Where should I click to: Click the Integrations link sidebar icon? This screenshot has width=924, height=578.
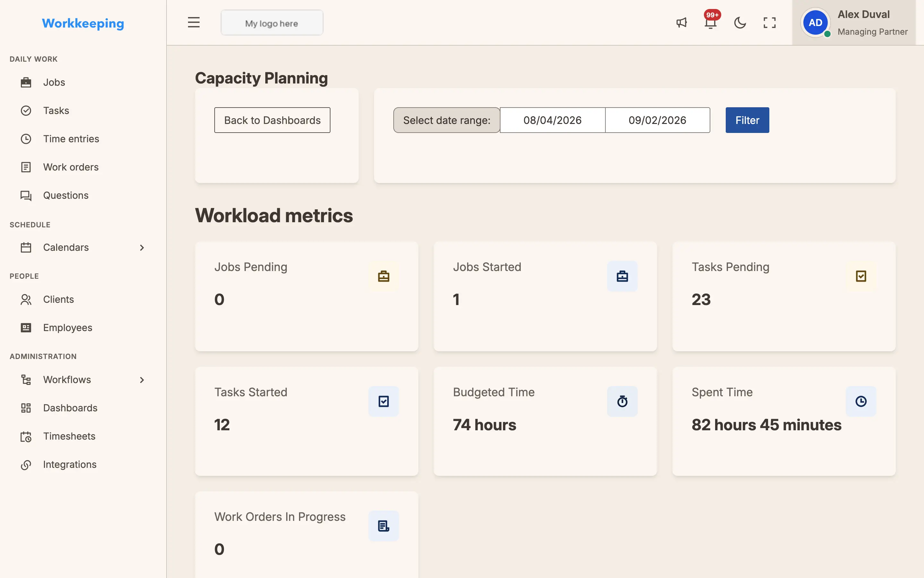(x=26, y=464)
